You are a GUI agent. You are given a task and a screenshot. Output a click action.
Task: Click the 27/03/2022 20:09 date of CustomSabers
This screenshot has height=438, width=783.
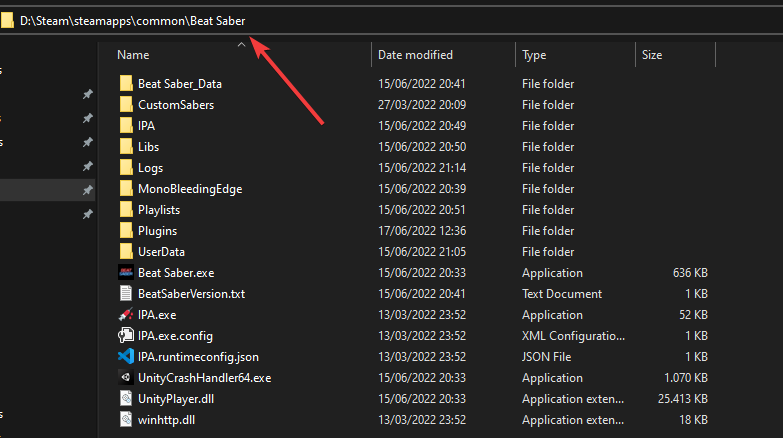[422, 105]
